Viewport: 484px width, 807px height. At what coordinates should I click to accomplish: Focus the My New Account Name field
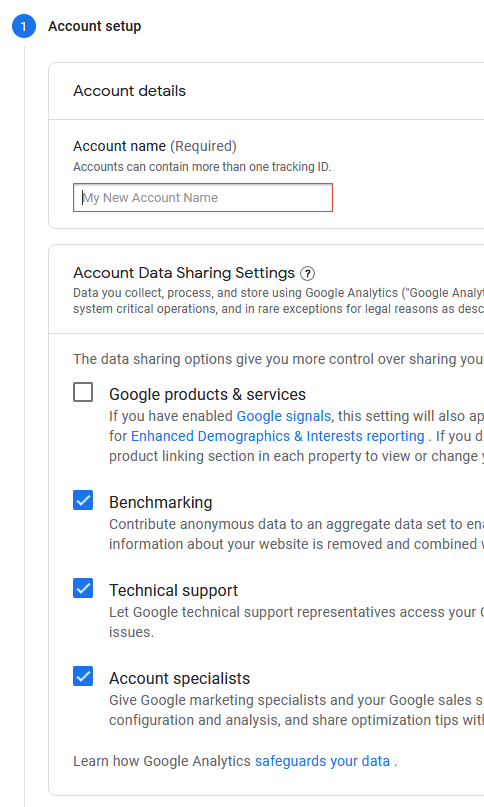[x=203, y=198]
